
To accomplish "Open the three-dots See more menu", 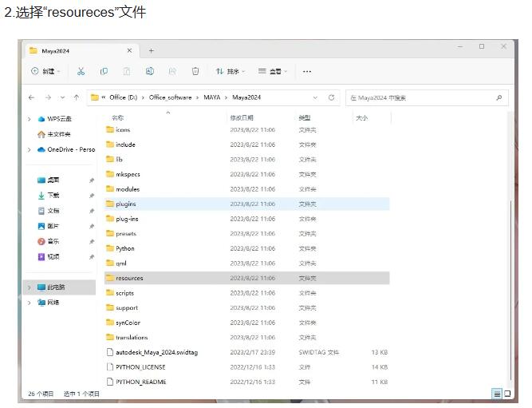I will pyautogui.click(x=307, y=72).
